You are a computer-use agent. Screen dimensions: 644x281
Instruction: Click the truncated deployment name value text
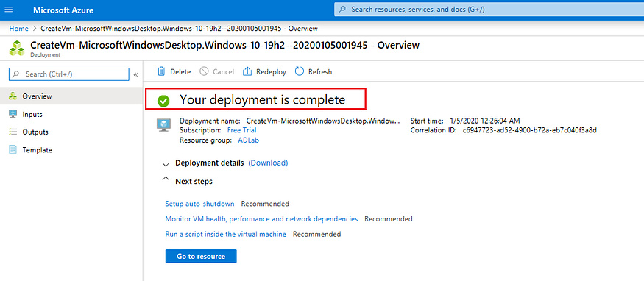coord(322,121)
